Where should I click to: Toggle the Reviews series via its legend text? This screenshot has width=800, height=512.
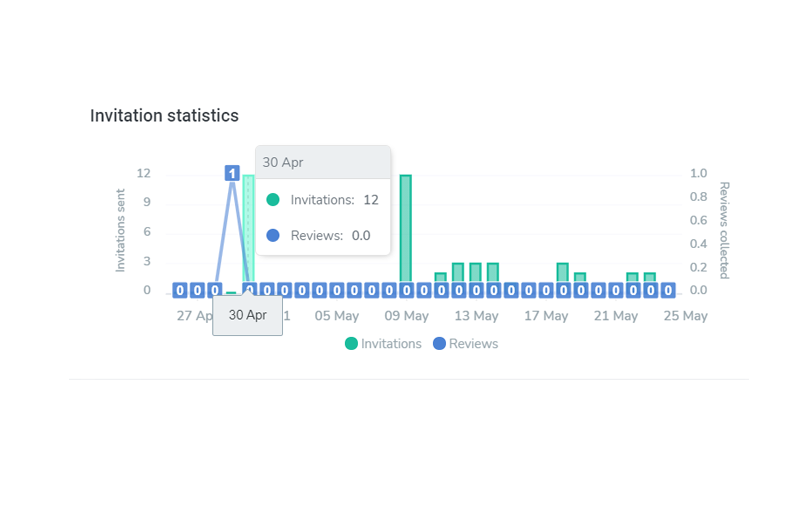473,344
